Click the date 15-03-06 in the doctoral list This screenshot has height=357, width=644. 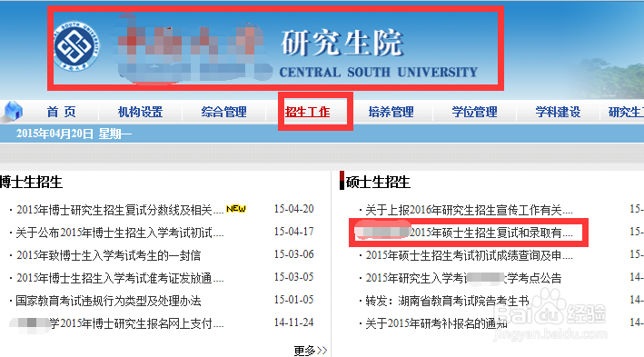tap(294, 254)
